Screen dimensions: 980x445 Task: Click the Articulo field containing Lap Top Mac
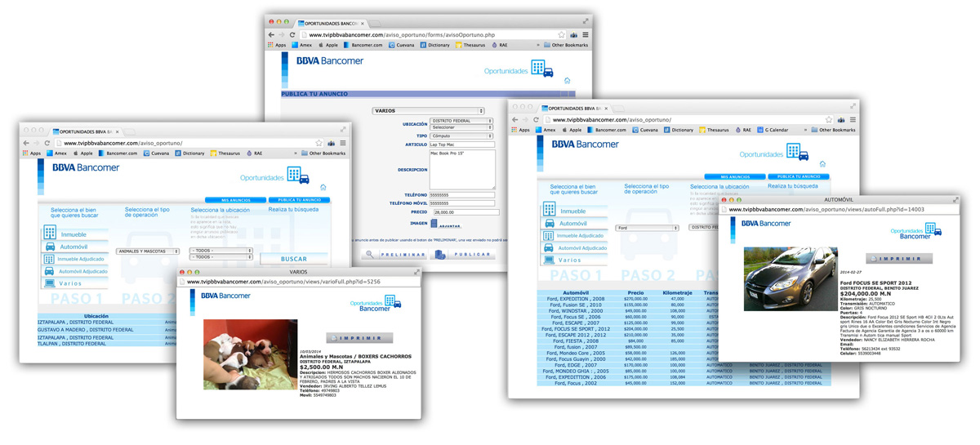coord(462,145)
